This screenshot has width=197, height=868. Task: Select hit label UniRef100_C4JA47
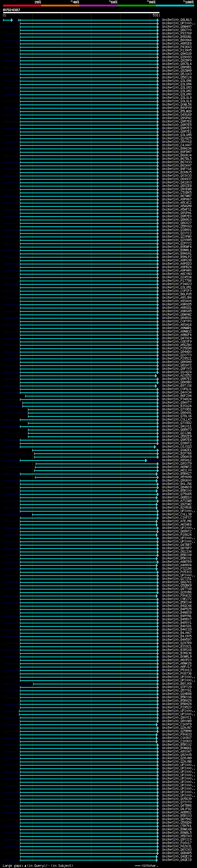177,145
